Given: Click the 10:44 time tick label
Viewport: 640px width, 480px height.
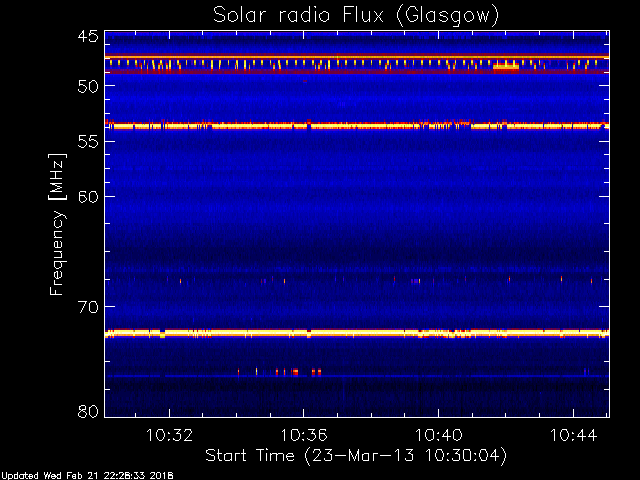Looking at the screenshot, I should (573, 435).
